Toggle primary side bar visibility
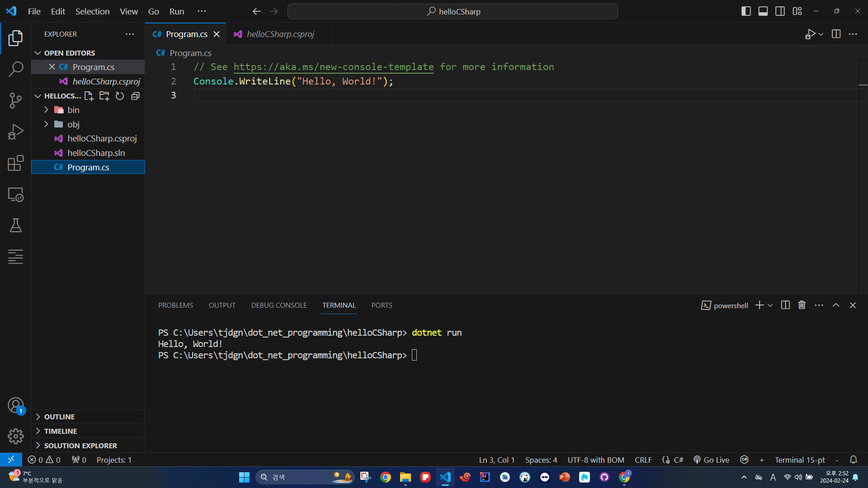The image size is (868, 488). (746, 11)
